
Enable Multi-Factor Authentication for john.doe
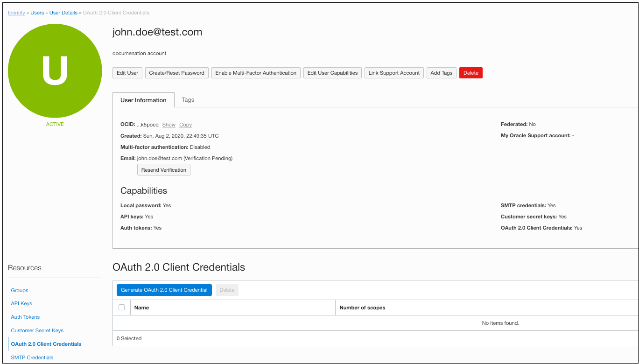255,73
